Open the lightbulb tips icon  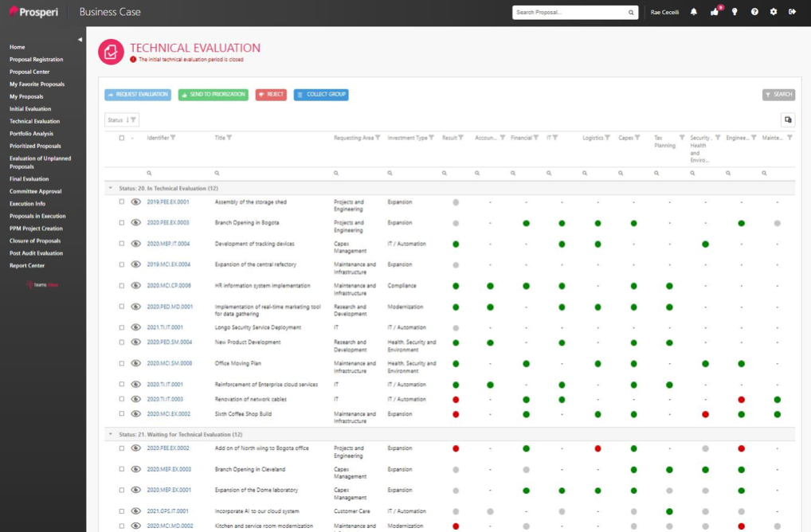734,12
